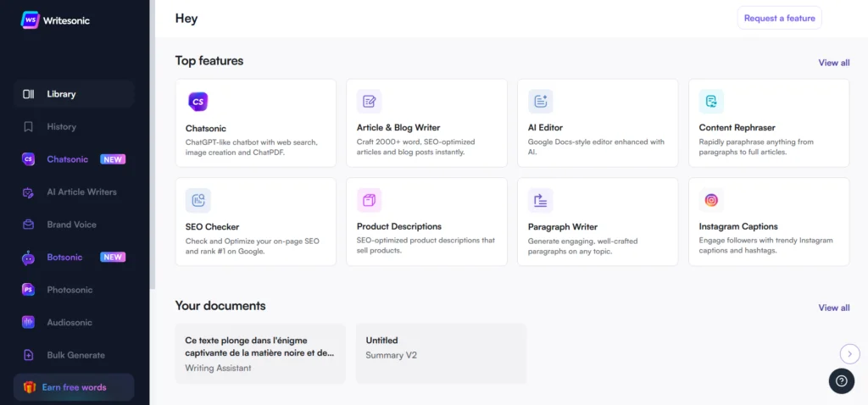Viewport: 868px width, 405px height.
Task: Click the Earn free words button
Action: coord(74,387)
